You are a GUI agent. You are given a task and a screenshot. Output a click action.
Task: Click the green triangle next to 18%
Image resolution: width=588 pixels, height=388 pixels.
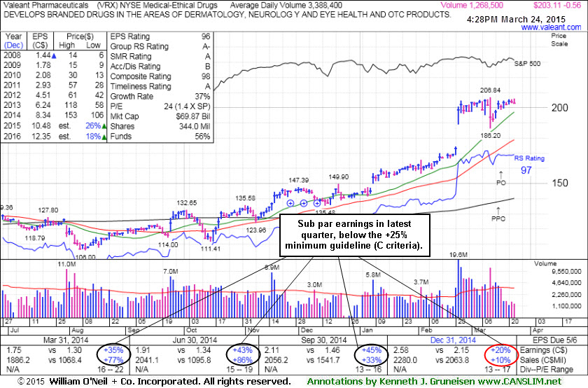coord(104,137)
